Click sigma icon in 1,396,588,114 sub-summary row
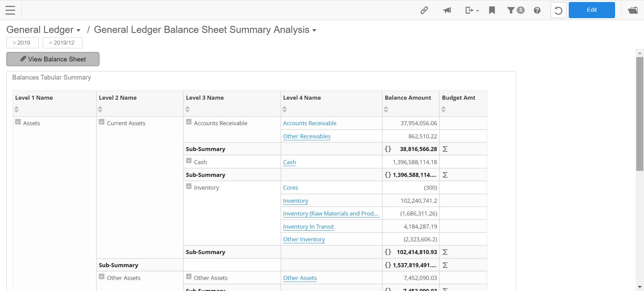Screen dimensions: 644x291 click(445, 175)
